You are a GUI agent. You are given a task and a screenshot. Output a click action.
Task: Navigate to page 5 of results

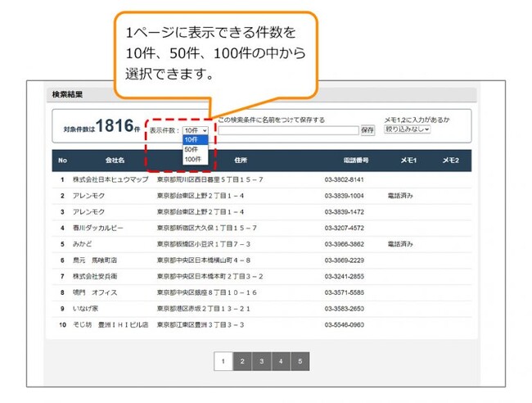point(300,360)
